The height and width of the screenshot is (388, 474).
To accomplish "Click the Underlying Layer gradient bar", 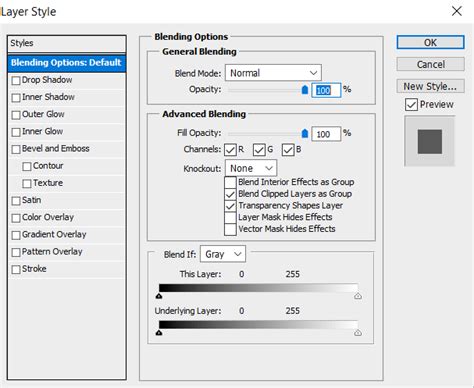I will [x=258, y=325].
